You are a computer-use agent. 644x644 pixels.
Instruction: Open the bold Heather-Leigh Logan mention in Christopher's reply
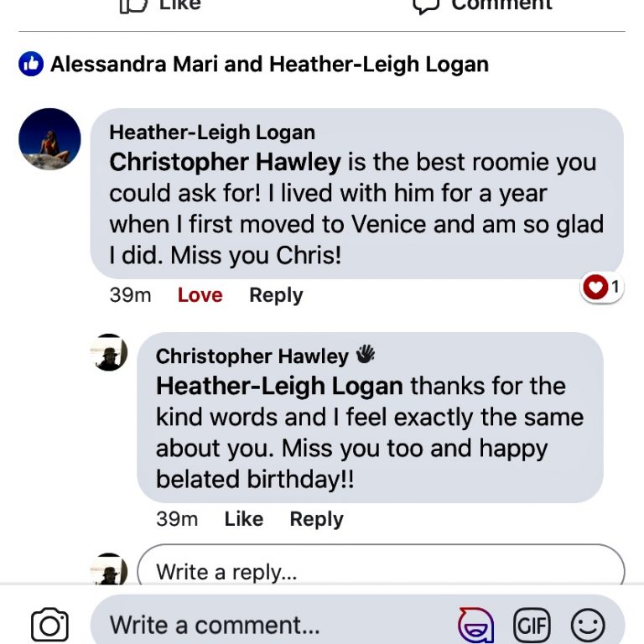click(279, 386)
